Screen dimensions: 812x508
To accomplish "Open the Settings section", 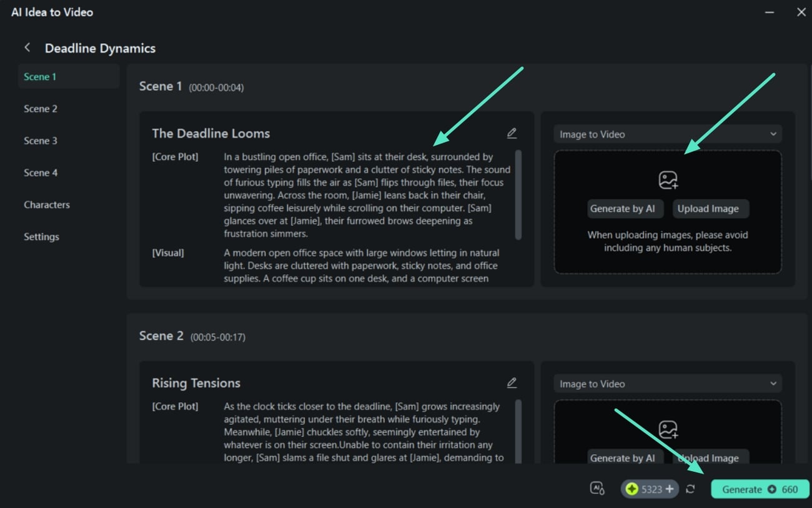I will coord(41,237).
